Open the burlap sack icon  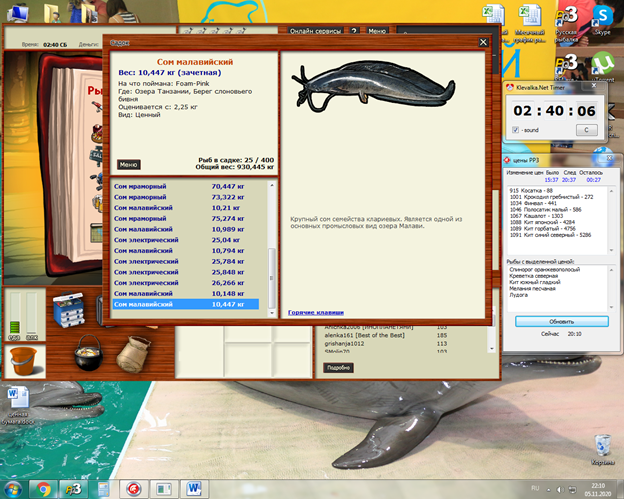pyautogui.click(x=133, y=354)
